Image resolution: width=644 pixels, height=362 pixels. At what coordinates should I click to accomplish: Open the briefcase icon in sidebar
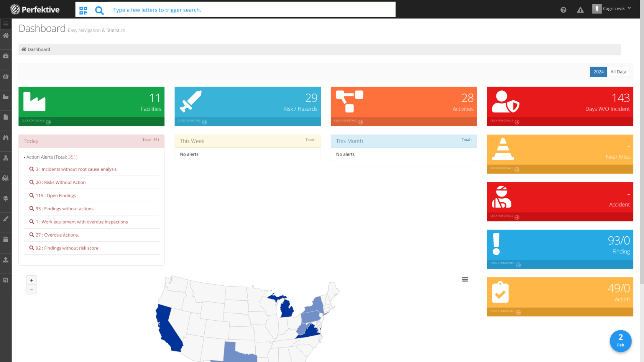tap(6, 56)
